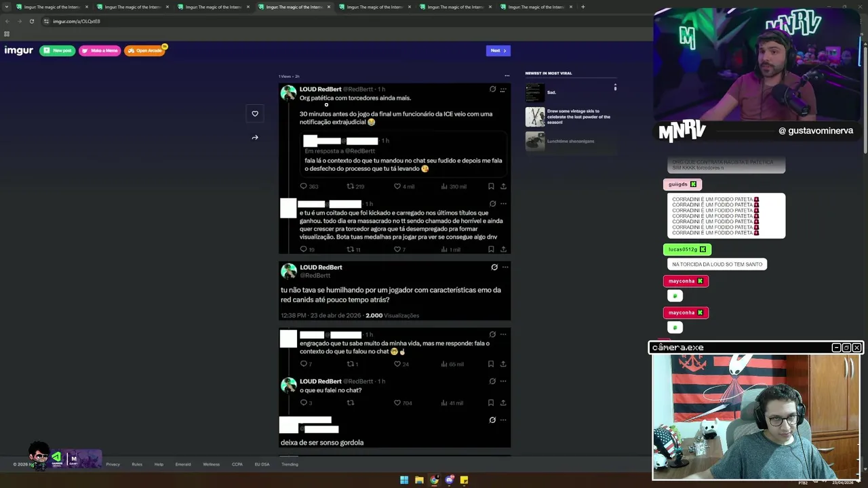This screenshot has height=488, width=868.
Task: Open more options on the 'Org patética' tweet
Action: (503, 89)
